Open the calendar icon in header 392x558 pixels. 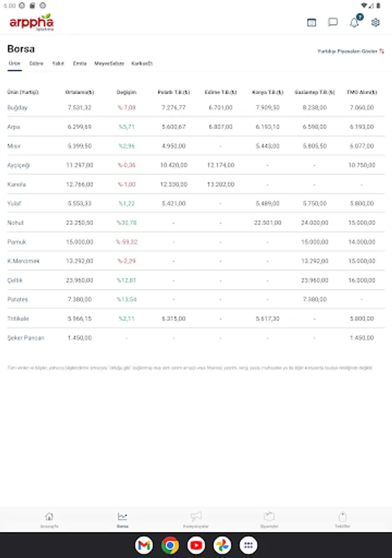(311, 22)
